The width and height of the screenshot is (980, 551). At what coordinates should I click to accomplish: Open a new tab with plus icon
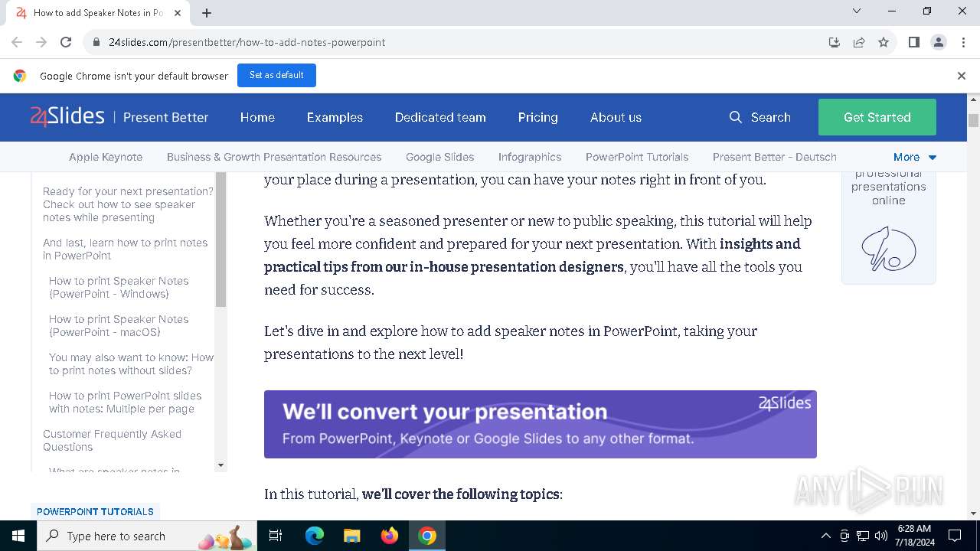point(207,13)
